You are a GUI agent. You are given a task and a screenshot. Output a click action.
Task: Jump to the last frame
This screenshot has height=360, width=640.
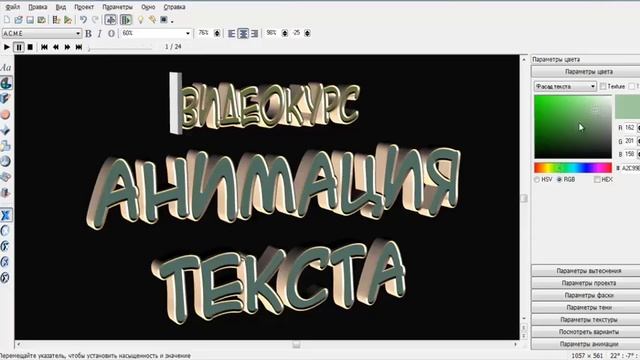[x=79, y=47]
